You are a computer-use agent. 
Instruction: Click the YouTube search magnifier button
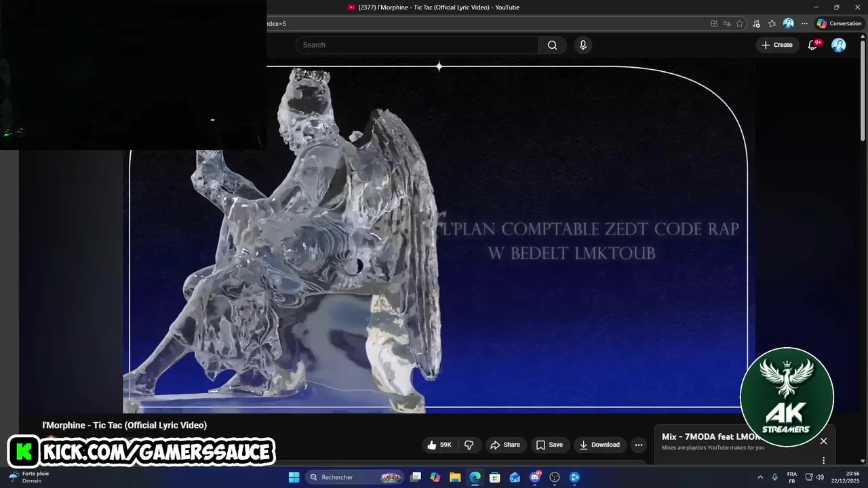pyautogui.click(x=552, y=45)
